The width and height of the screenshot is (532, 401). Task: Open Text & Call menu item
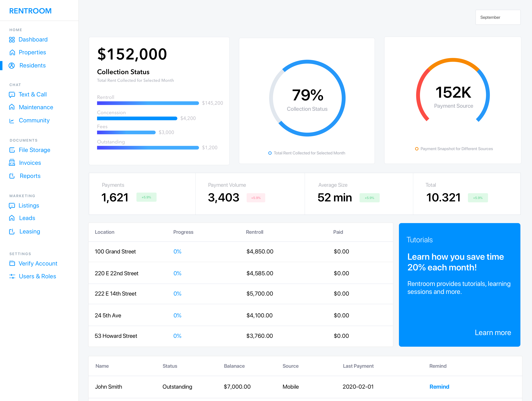33,94
